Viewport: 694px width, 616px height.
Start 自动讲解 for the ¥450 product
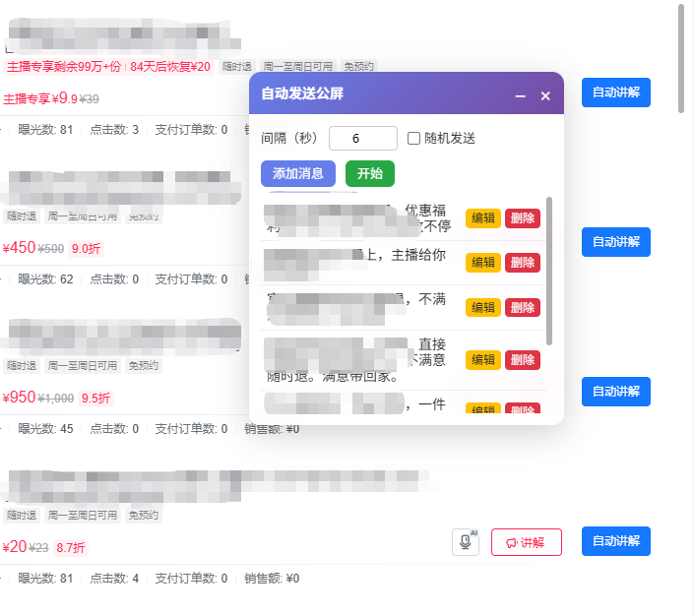pyautogui.click(x=615, y=242)
